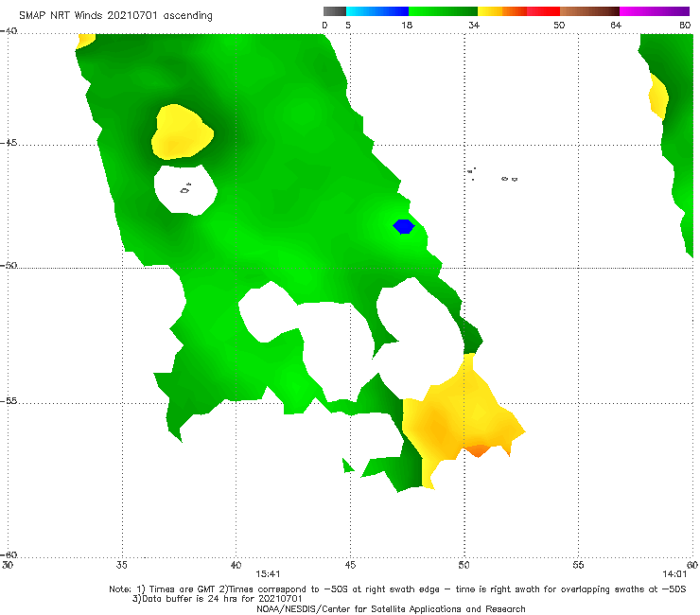Viewport: 700px width, 615px height.
Task: Click the orange high-wind patch
Action: pos(478,450)
